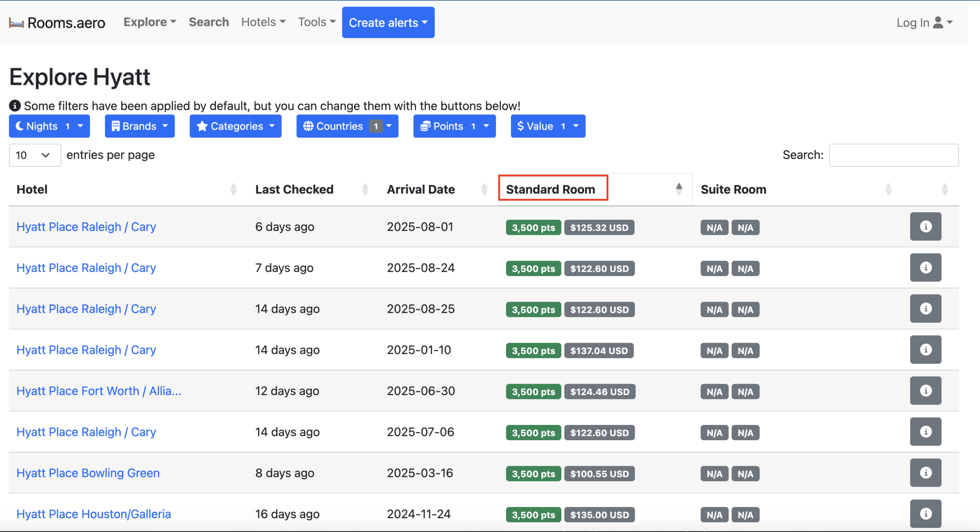Click the info icon for the 2025-08-01 arrival row
The image size is (980, 532).
(925, 226)
